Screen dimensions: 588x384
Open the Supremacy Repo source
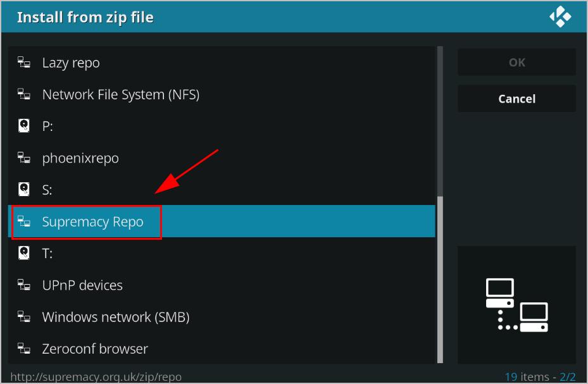click(x=222, y=221)
